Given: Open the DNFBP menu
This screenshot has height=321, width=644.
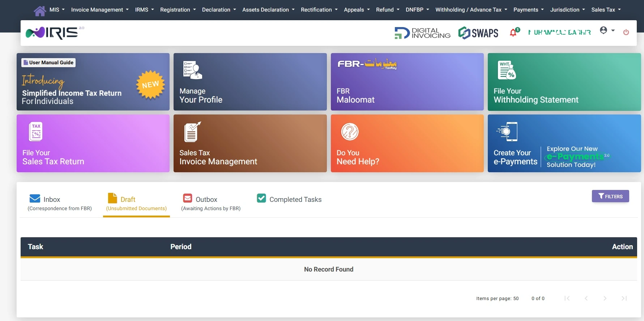Looking at the screenshot, I should pos(418,10).
